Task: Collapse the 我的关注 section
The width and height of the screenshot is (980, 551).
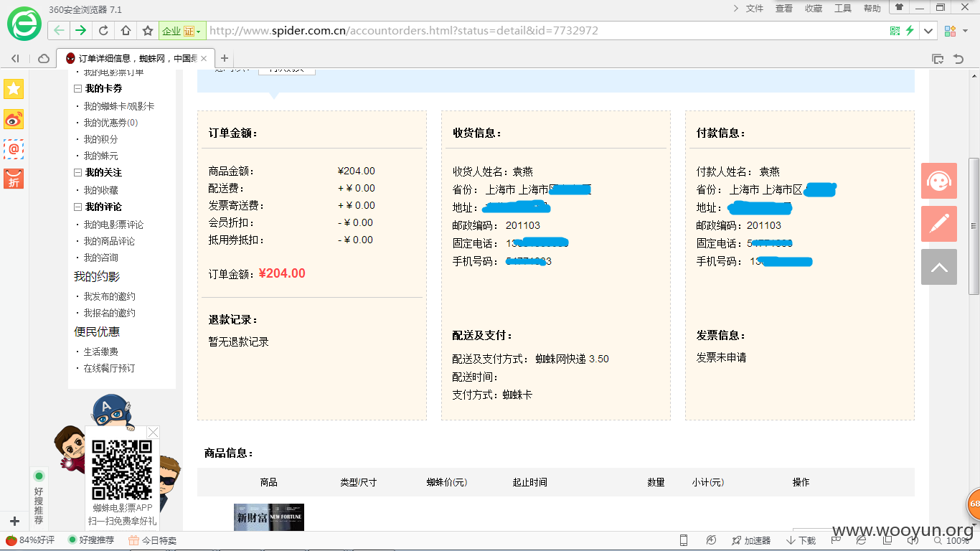Action: [78, 173]
